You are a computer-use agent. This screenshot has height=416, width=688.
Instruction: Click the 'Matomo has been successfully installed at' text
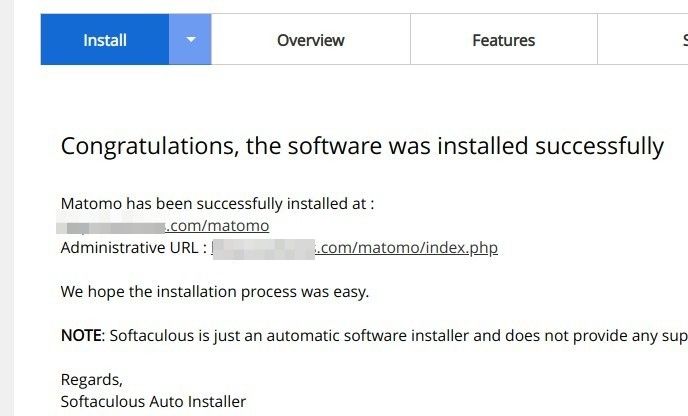[x=217, y=204]
